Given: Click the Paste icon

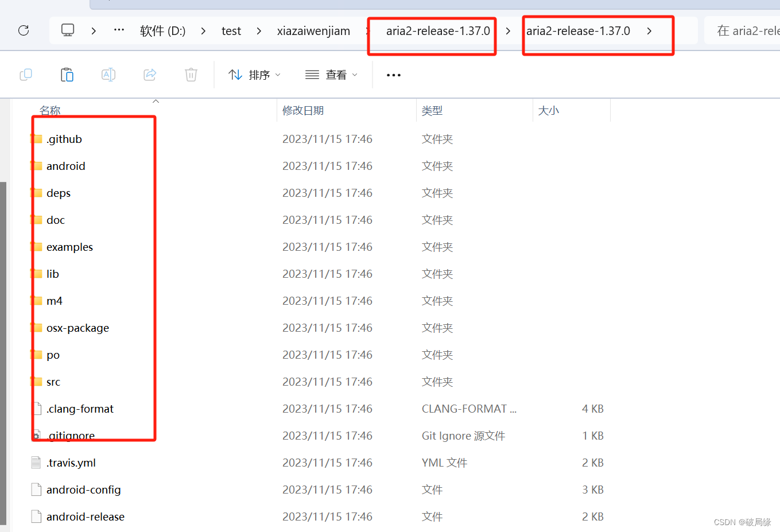Looking at the screenshot, I should pyautogui.click(x=67, y=75).
